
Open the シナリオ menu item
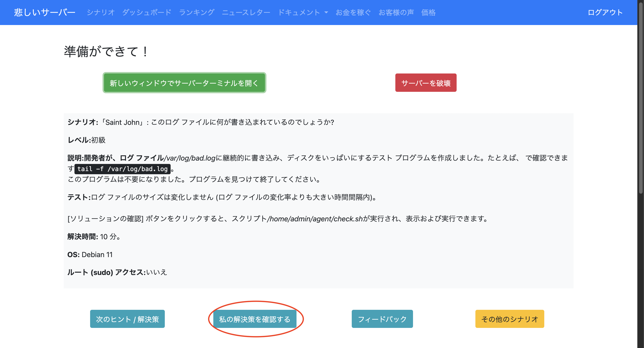pos(100,13)
